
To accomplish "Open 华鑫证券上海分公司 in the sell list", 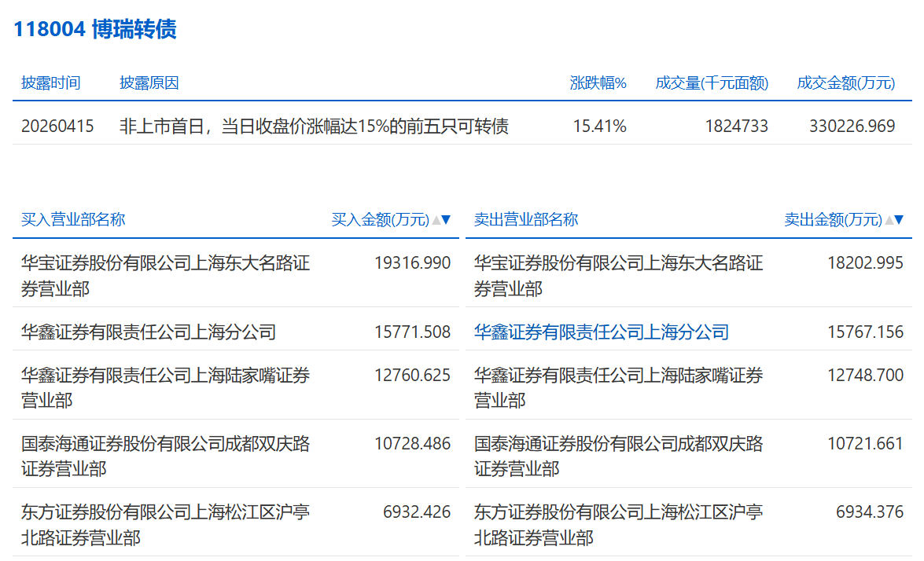I will [602, 332].
